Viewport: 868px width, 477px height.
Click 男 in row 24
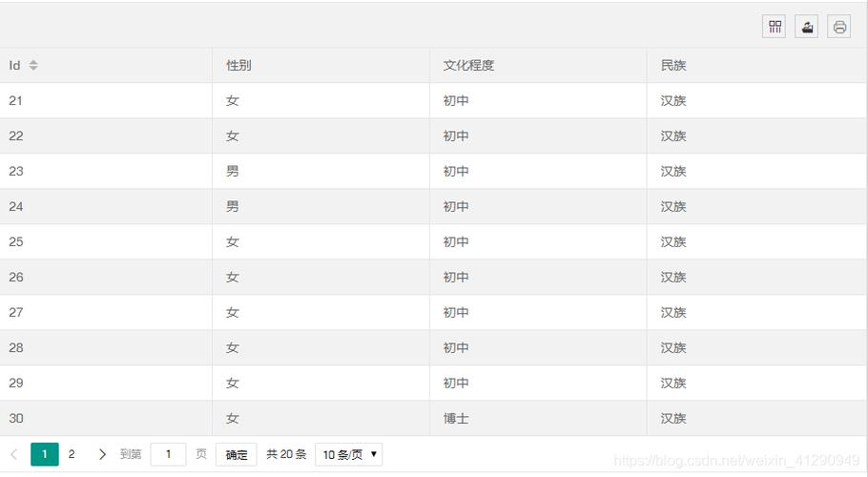coord(233,207)
